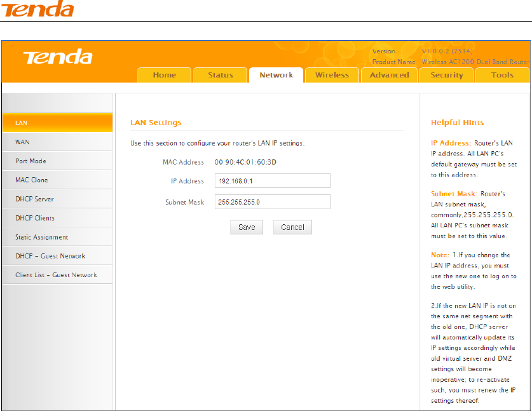Select the Network tab
Image resolution: width=532 pixels, height=411 pixels.
click(276, 75)
